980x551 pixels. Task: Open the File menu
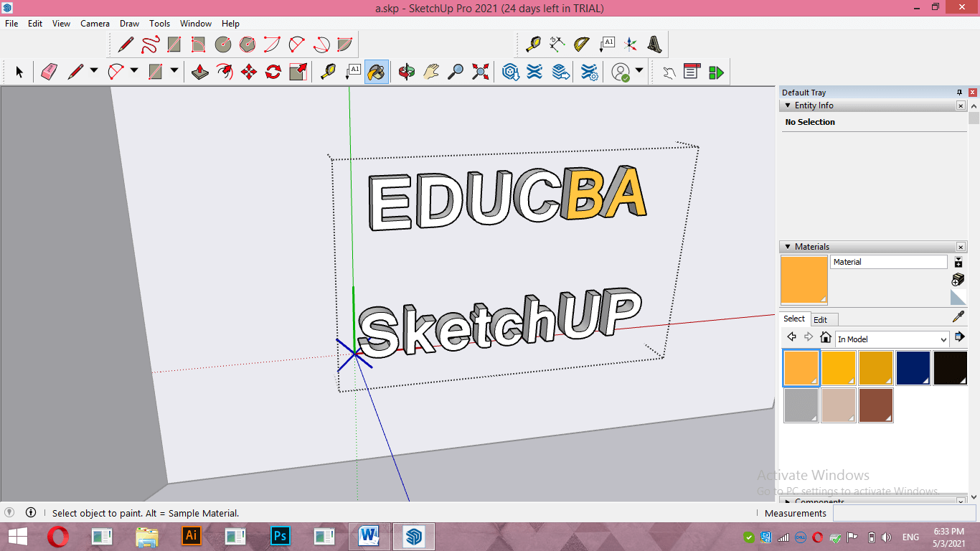tap(11, 24)
